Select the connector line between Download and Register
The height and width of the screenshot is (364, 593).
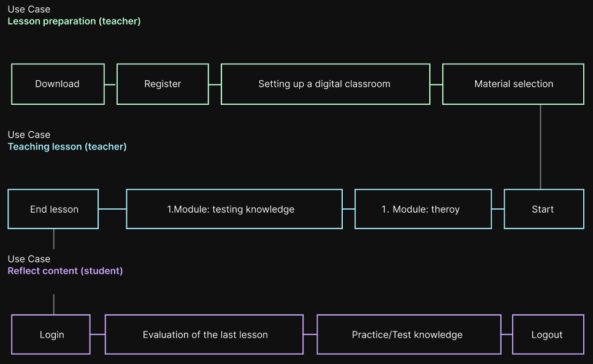coord(110,84)
